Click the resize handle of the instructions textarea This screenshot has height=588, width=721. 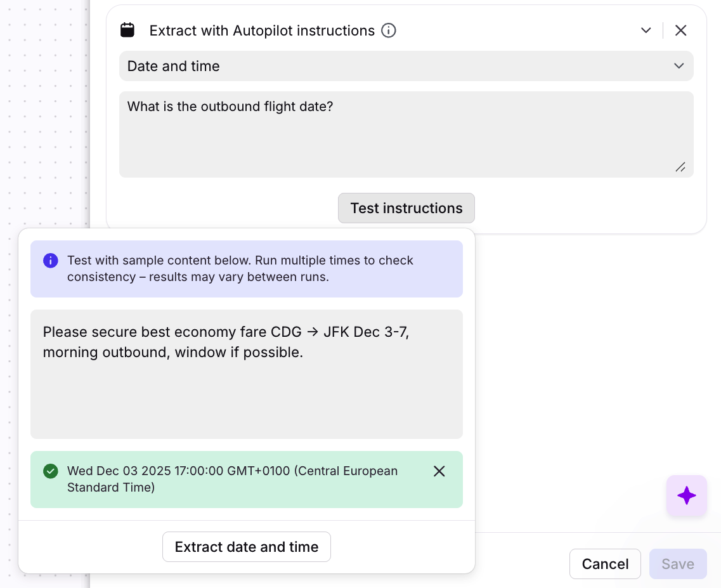680,167
